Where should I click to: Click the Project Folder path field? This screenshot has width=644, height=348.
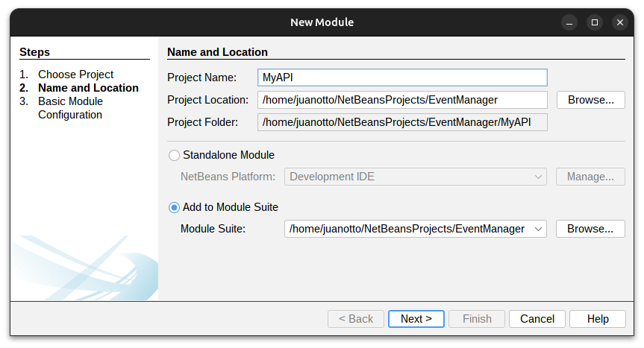pos(402,122)
